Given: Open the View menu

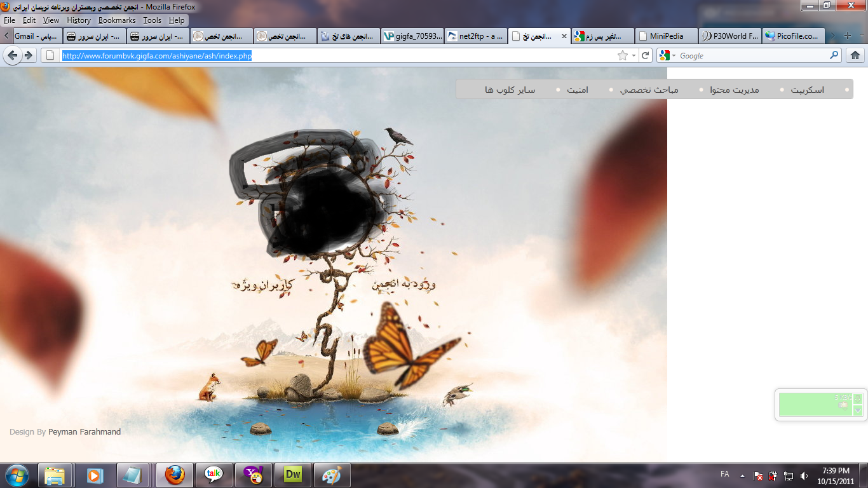Looking at the screenshot, I should pos(51,20).
